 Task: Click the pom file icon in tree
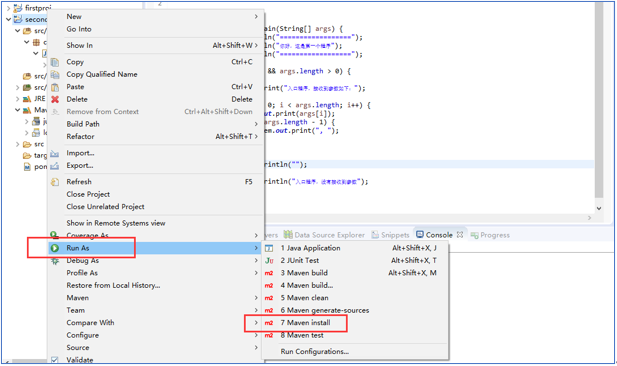pos(27,167)
